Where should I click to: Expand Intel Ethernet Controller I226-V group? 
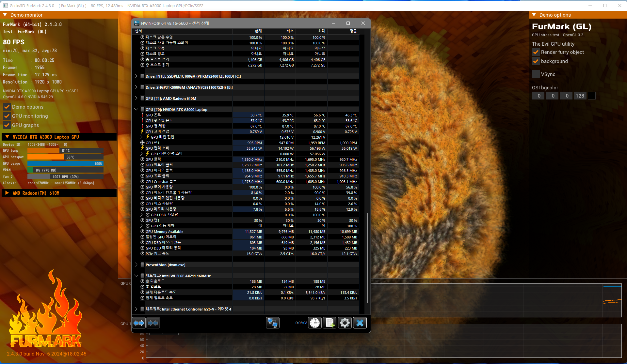tap(136, 309)
